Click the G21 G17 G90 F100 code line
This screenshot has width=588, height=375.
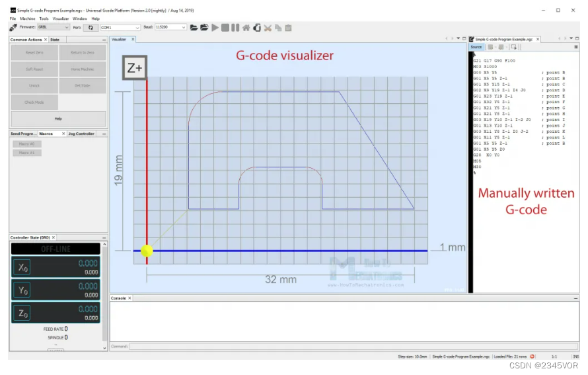(494, 60)
